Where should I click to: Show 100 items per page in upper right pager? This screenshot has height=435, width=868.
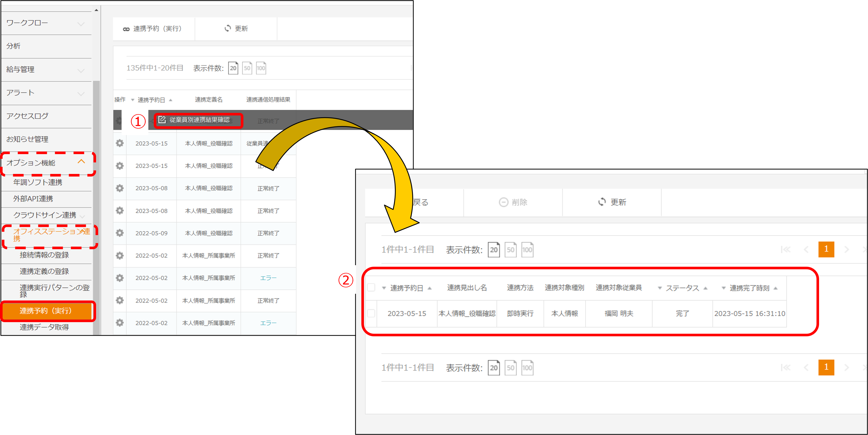pos(527,250)
